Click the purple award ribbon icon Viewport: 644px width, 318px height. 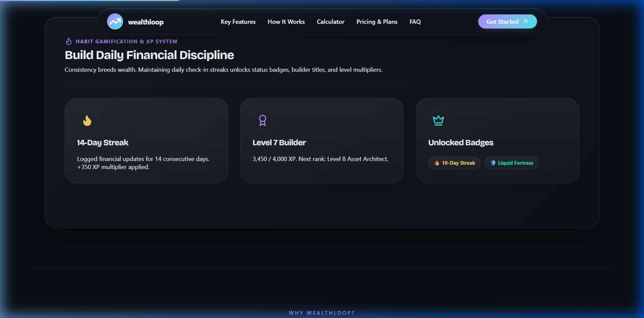click(263, 120)
